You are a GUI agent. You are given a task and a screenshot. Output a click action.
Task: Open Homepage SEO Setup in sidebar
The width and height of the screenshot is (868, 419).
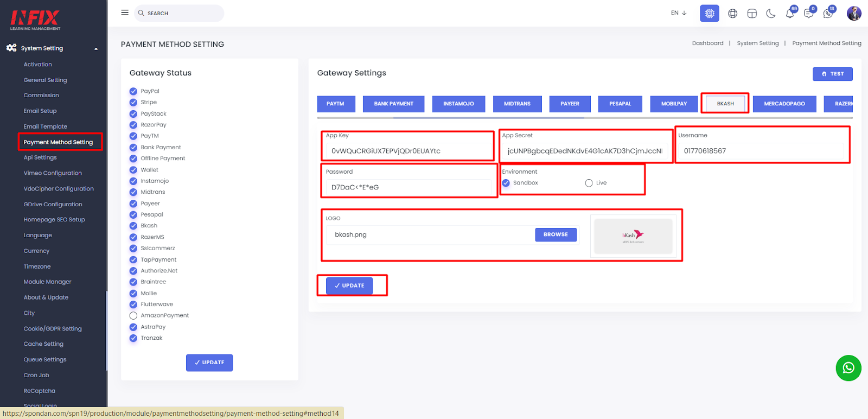pos(54,220)
